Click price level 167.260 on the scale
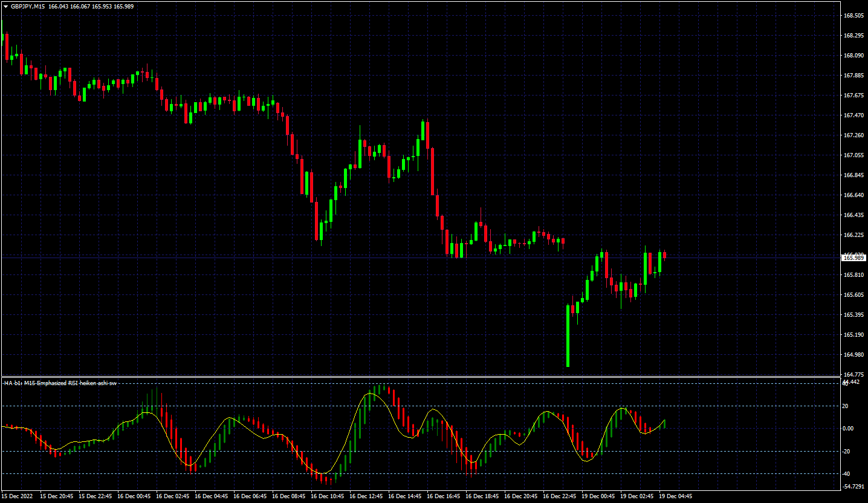Image resolution: width=868 pixels, height=503 pixels. (x=854, y=135)
